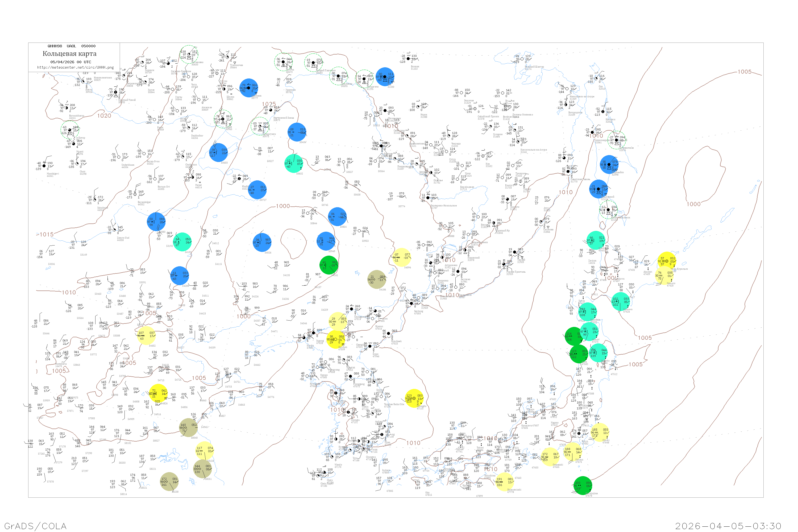Click the blue station marker at Сретенск
The image size is (798, 532).
249,88
